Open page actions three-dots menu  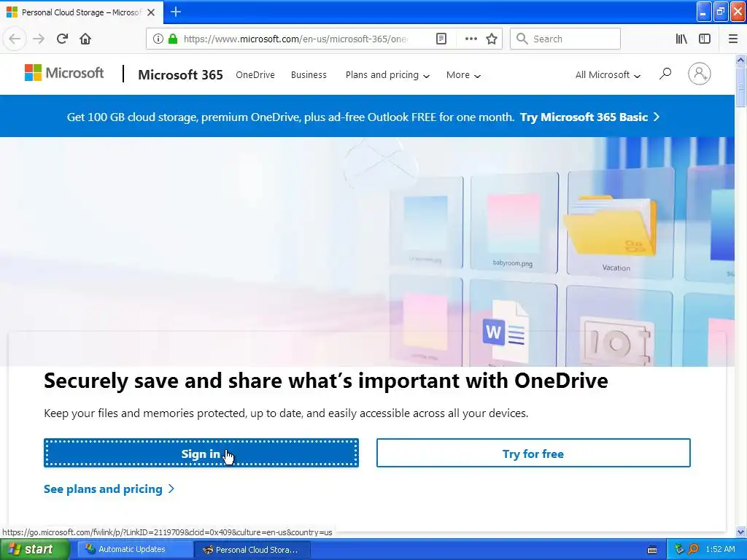(x=471, y=39)
